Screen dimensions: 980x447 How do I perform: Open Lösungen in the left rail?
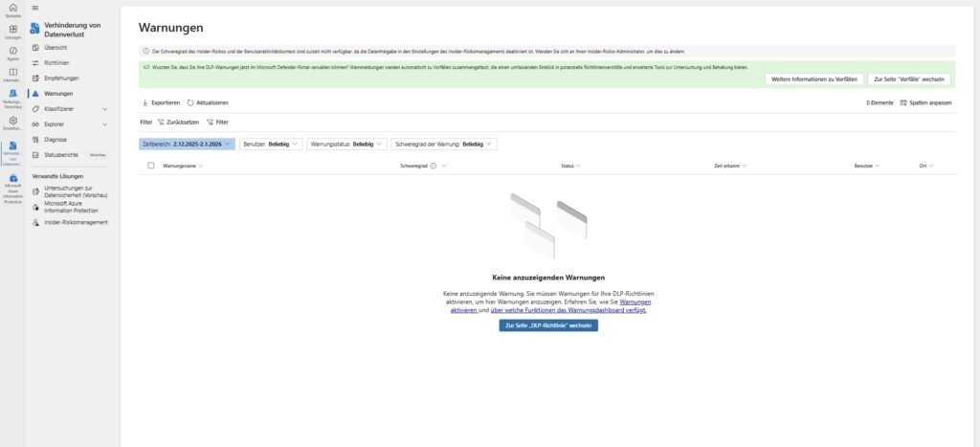12,31
